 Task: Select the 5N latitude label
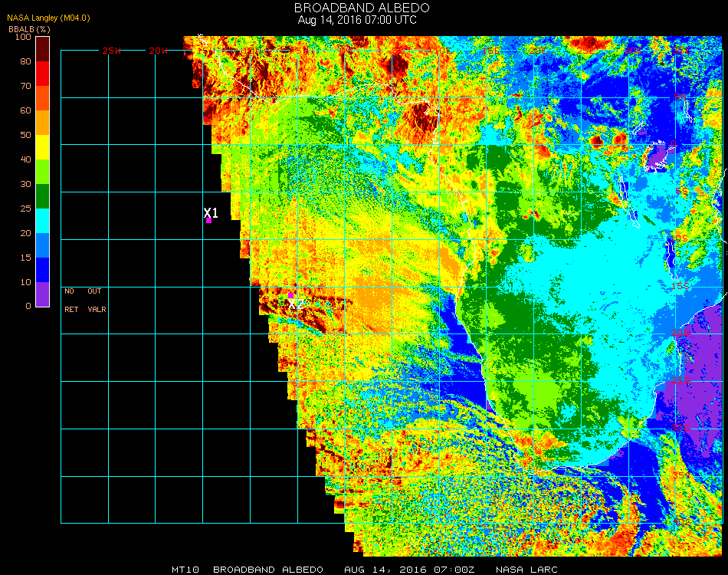pos(680,97)
